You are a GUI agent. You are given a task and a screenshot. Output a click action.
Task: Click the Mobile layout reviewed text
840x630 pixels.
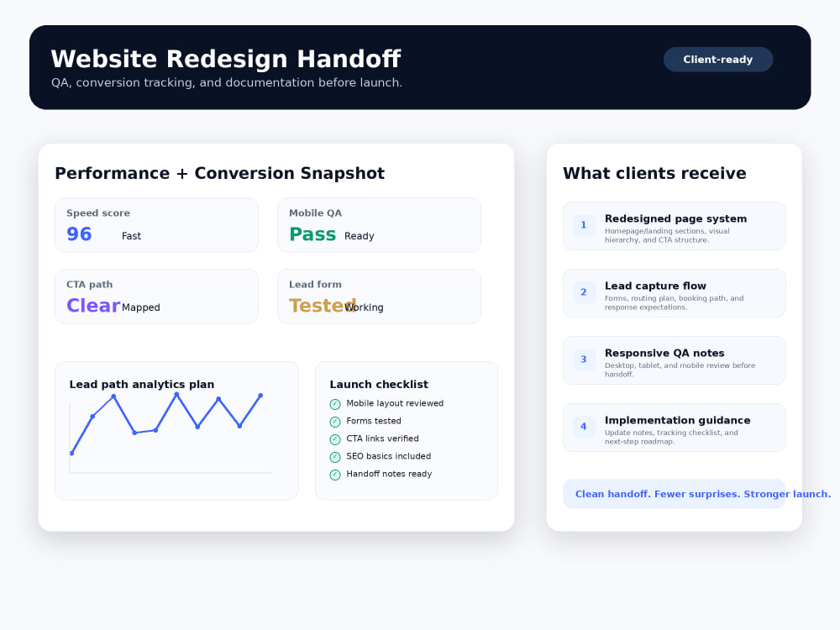tap(395, 403)
